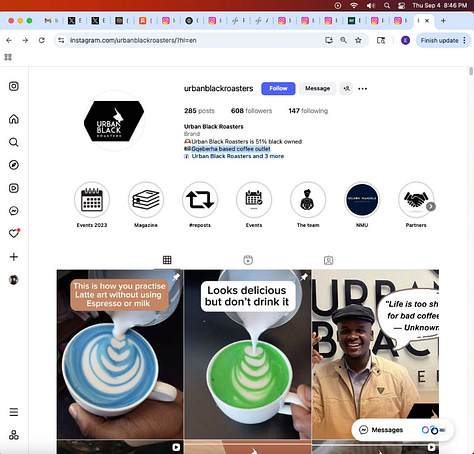Click the Create plus icon

(x=14, y=257)
